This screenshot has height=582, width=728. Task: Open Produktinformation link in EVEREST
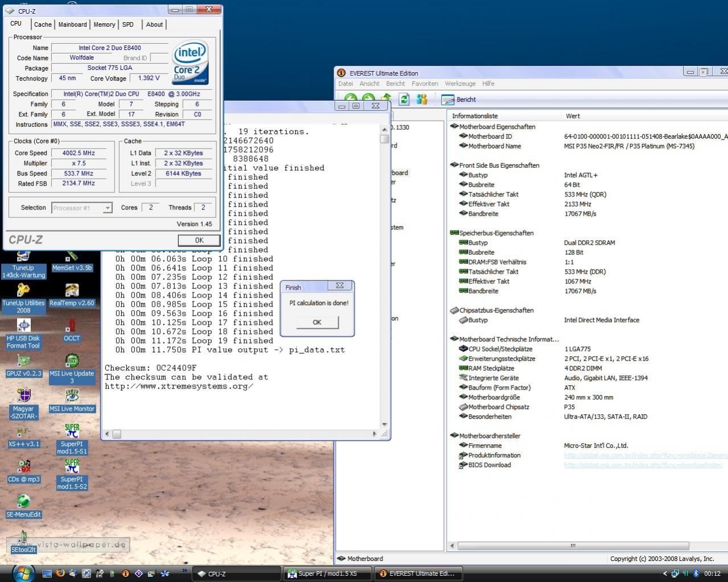494,455
